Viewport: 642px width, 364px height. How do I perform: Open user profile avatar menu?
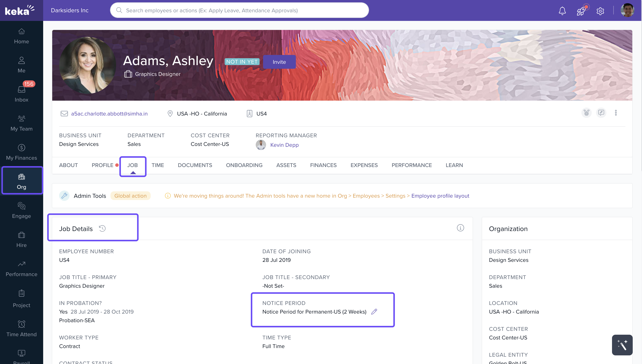pos(627,10)
